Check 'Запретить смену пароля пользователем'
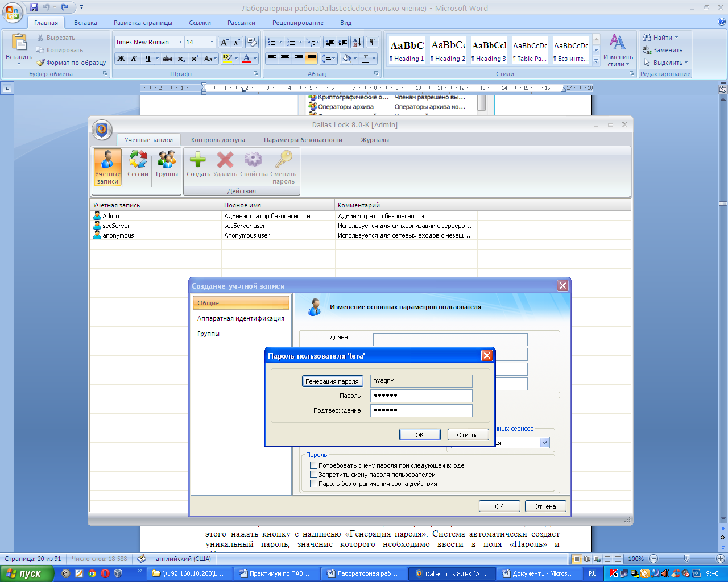 point(313,475)
